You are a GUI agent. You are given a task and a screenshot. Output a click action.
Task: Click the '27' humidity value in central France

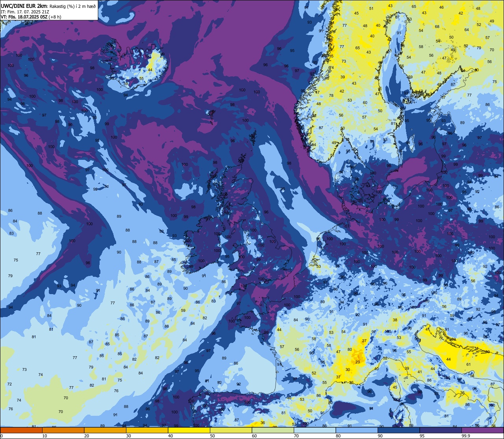click(364, 341)
